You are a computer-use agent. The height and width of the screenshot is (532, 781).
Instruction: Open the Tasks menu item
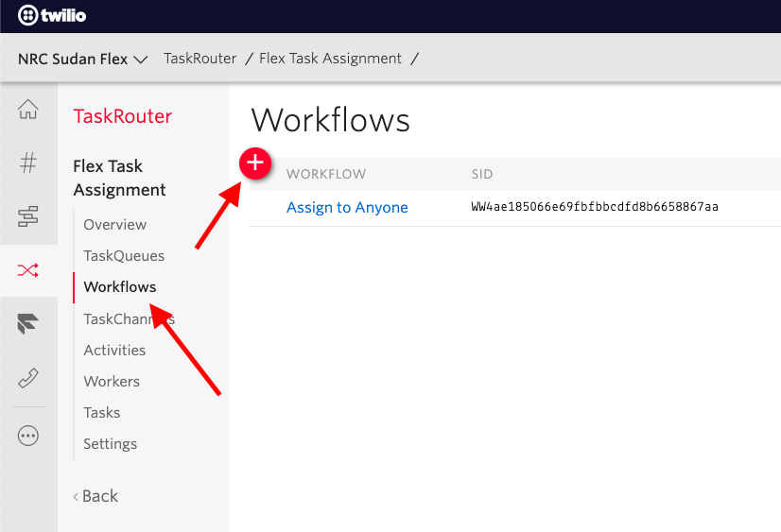tap(101, 413)
